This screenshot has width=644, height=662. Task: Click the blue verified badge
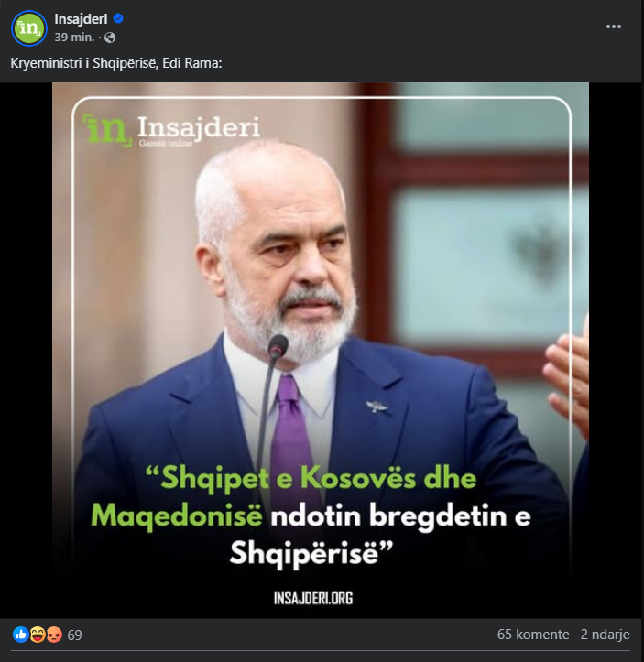(118, 18)
